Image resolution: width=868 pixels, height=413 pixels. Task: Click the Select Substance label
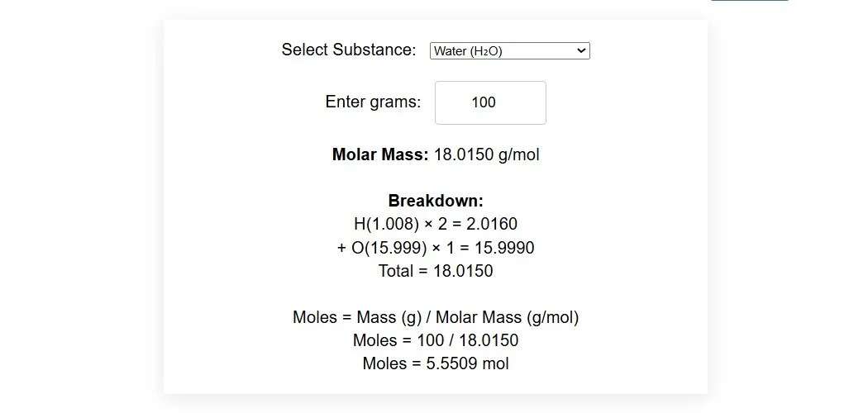(x=349, y=50)
